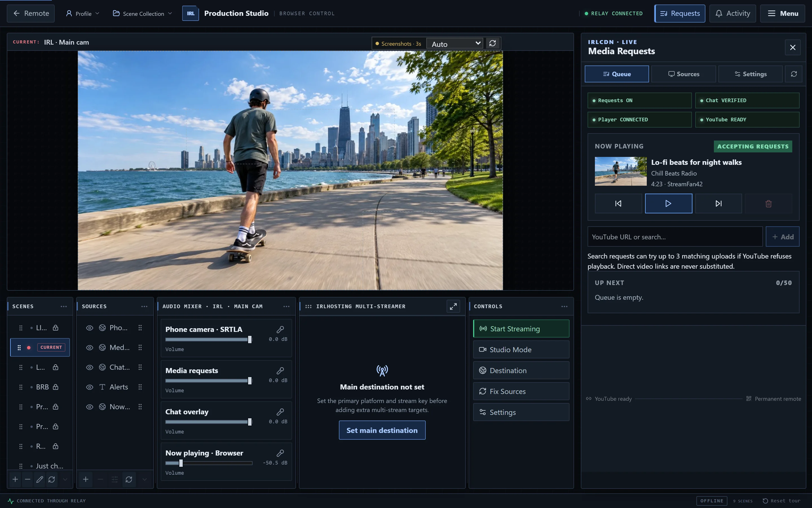Toggle visibility of Pho... source
This screenshot has height=508, width=812.
90,328
